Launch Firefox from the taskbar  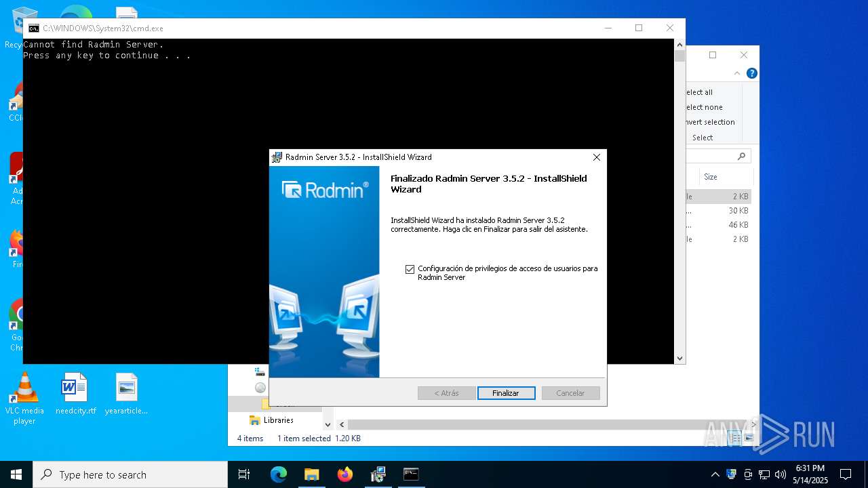coord(344,474)
